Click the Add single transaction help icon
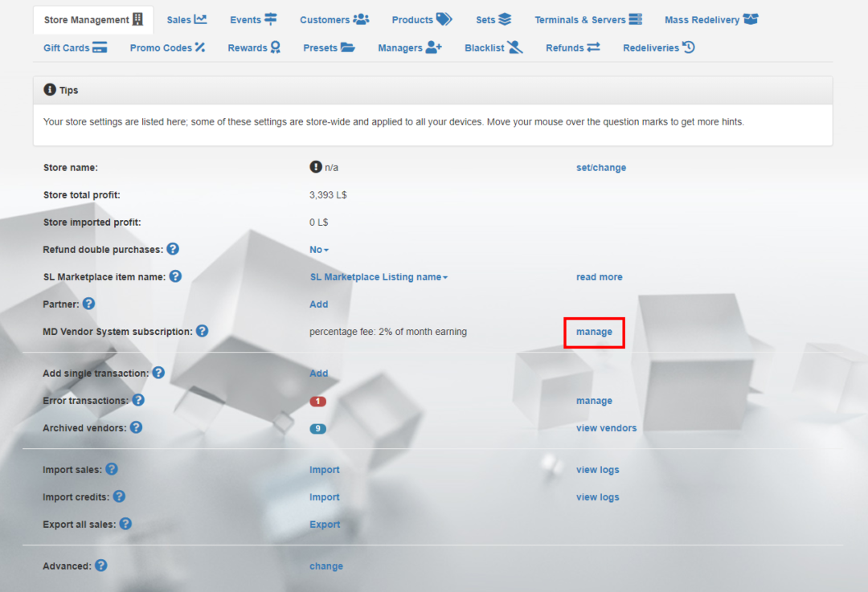The image size is (868, 592). [x=158, y=373]
